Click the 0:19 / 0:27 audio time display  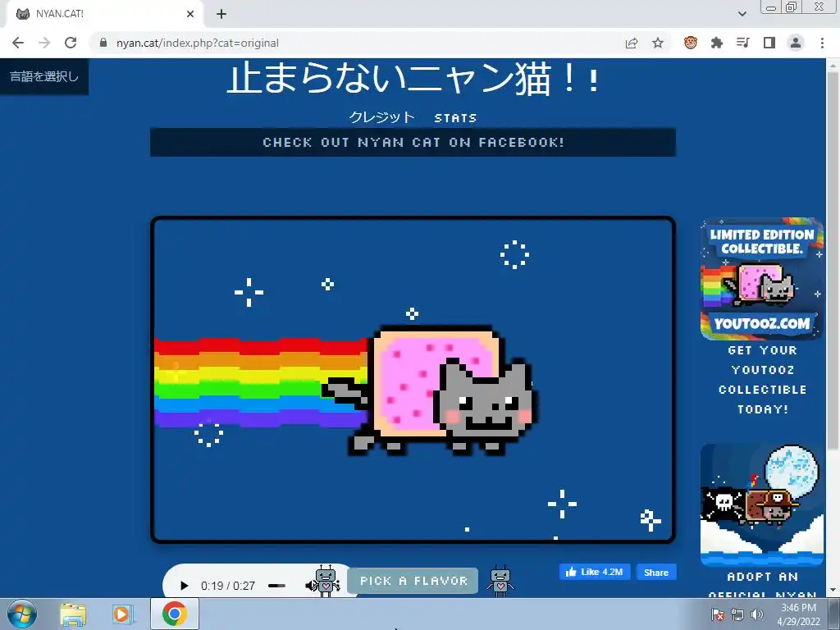tap(228, 586)
